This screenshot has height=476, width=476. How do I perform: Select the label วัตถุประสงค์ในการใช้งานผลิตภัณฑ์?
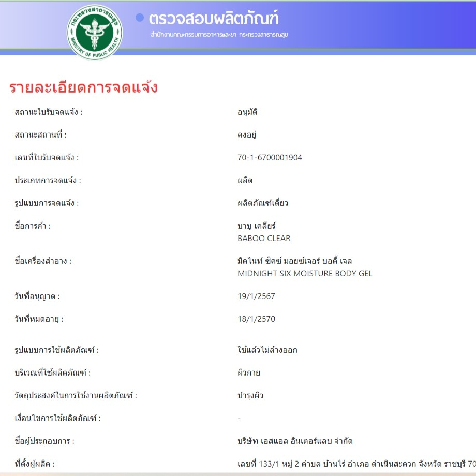click(76, 396)
